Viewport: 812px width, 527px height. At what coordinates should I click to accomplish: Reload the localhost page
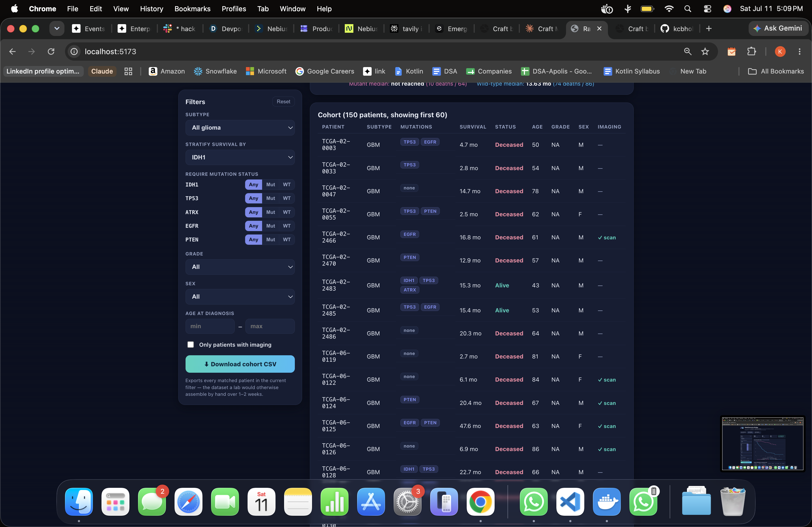(x=51, y=52)
